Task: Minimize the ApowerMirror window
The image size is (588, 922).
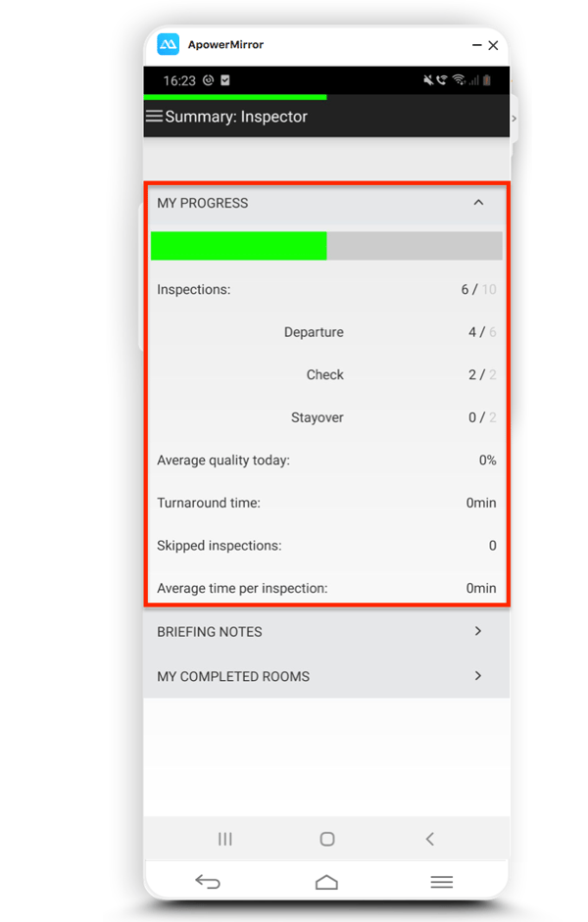Action: 477,45
